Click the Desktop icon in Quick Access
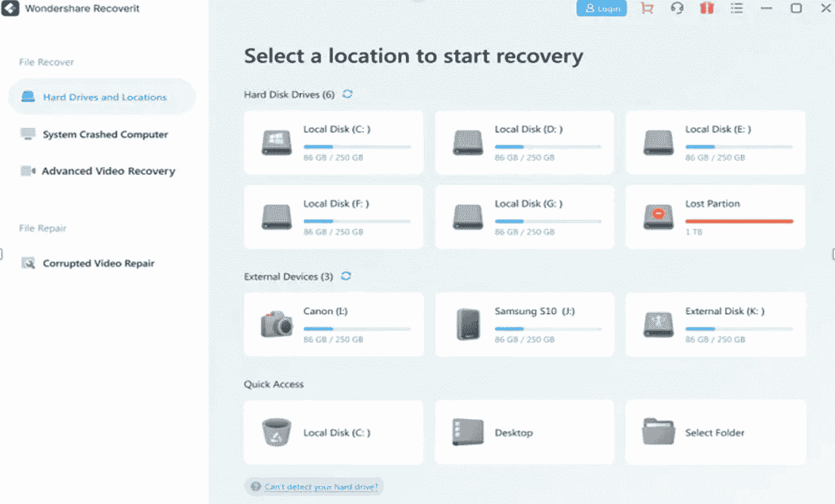The image size is (835, 504). click(467, 431)
